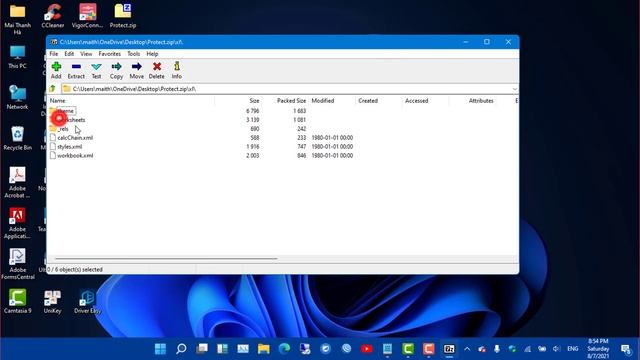Screen dimensions: 640x360
Task: Click the Extract toolbar icon
Action: 76,70
